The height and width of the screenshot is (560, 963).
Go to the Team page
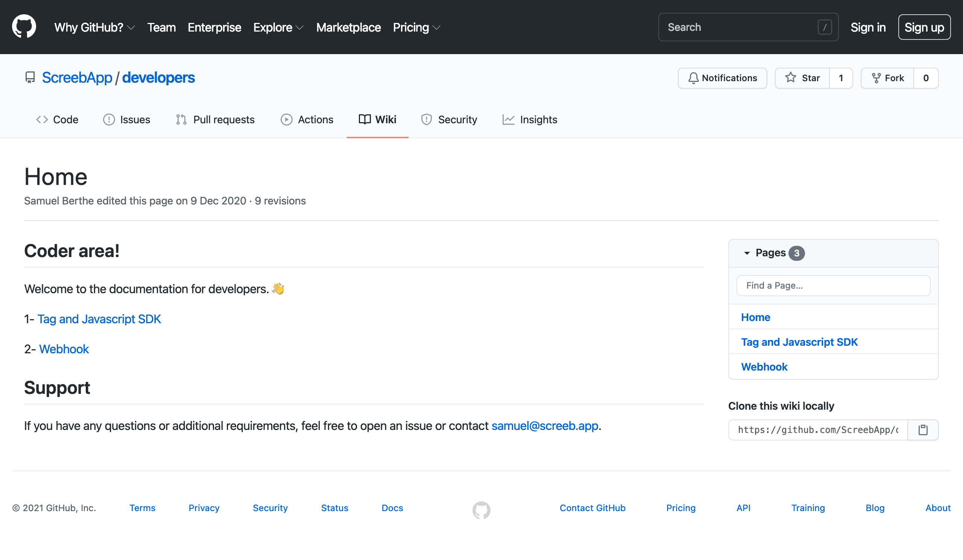coord(161,27)
